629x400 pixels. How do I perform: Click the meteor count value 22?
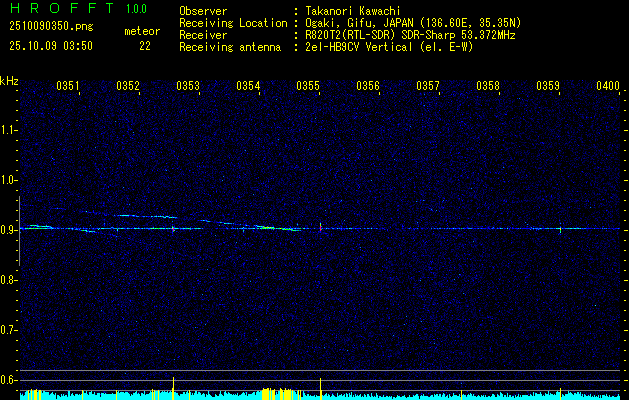point(145,46)
